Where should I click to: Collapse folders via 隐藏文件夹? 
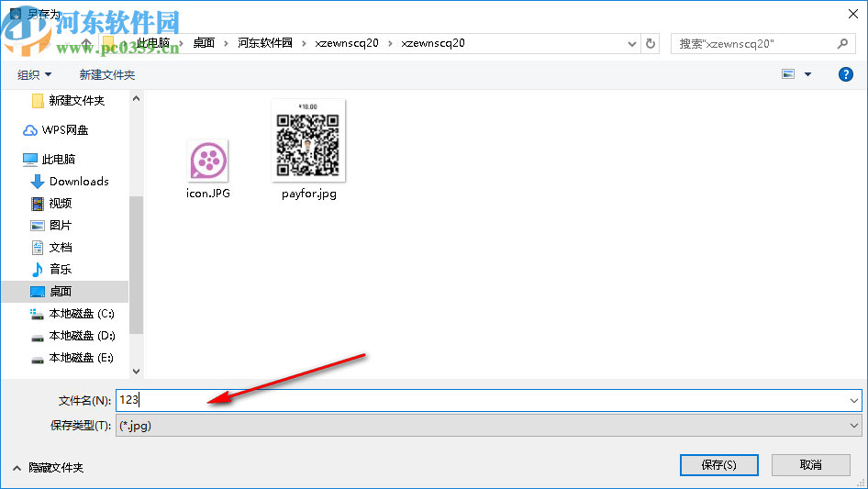coord(48,468)
